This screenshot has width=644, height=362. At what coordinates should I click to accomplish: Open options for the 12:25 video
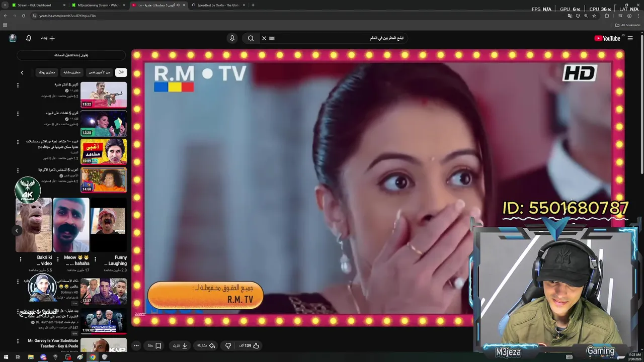18,114
